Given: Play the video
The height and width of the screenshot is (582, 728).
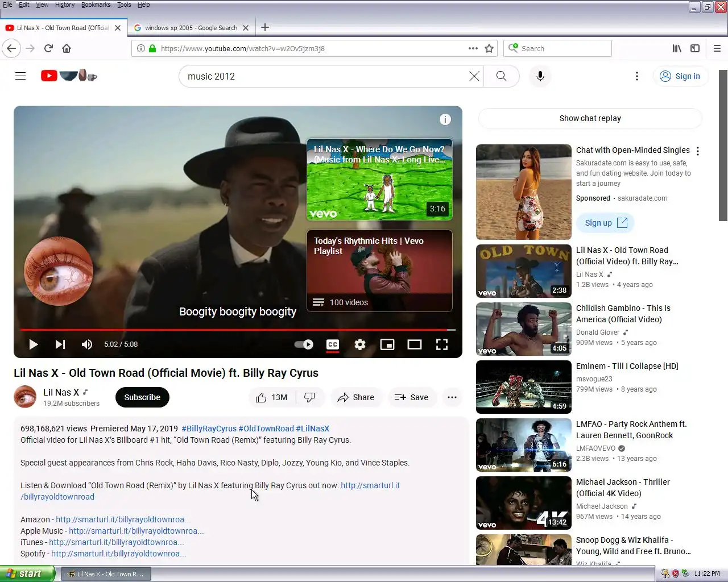Looking at the screenshot, I should coord(33,344).
